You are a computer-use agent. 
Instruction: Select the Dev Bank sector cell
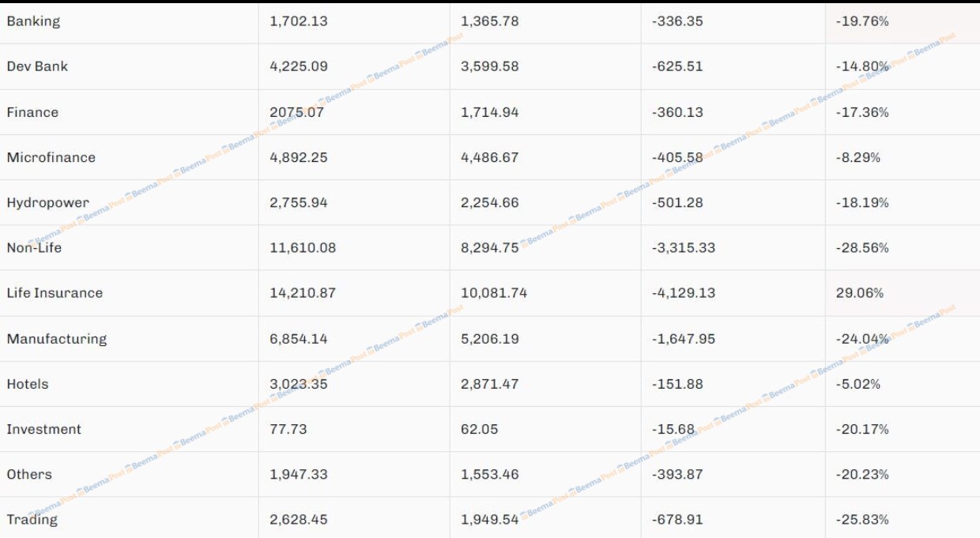[x=37, y=66]
